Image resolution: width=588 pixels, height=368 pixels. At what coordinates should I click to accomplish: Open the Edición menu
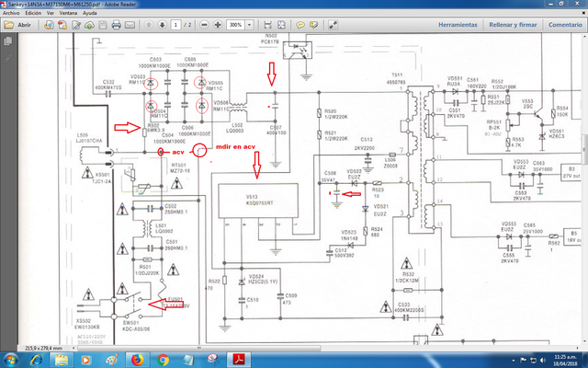click(33, 13)
